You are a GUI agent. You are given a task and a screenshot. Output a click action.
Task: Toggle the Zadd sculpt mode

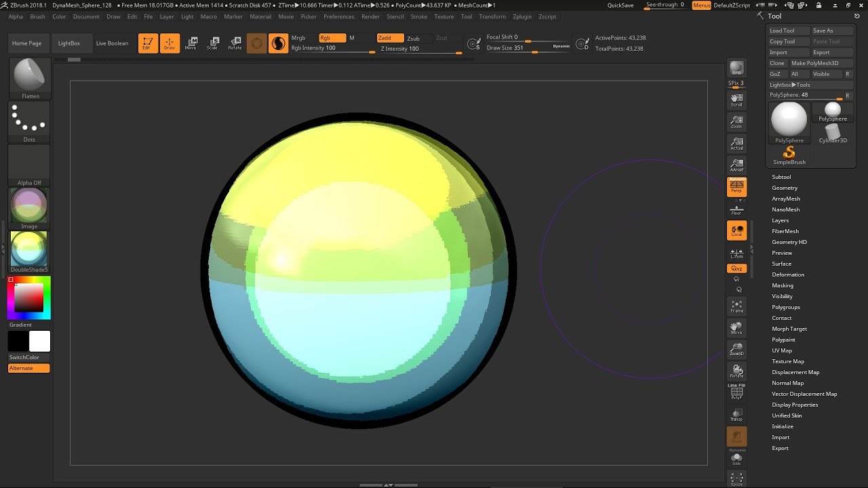(390, 38)
